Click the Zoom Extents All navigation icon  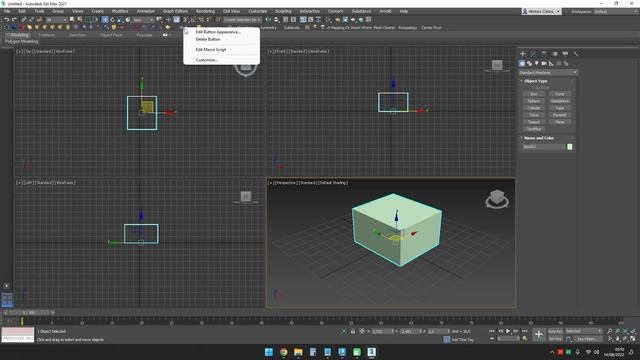click(x=633, y=331)
